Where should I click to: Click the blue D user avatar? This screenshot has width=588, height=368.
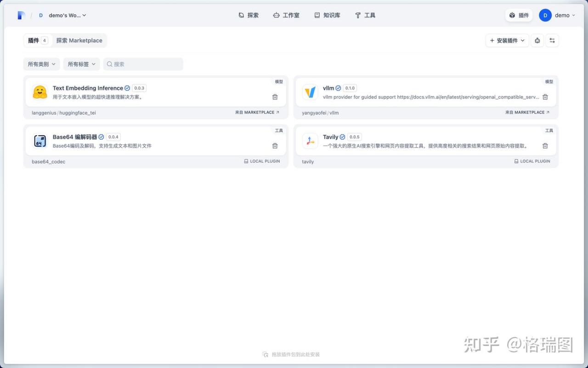point(545,15)
